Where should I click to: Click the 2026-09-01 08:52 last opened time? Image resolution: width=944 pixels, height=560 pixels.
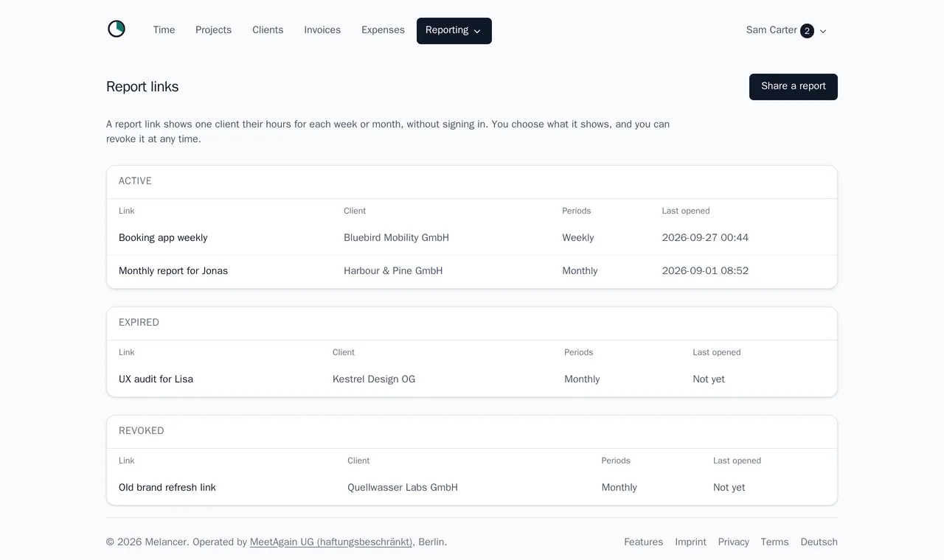705,271
